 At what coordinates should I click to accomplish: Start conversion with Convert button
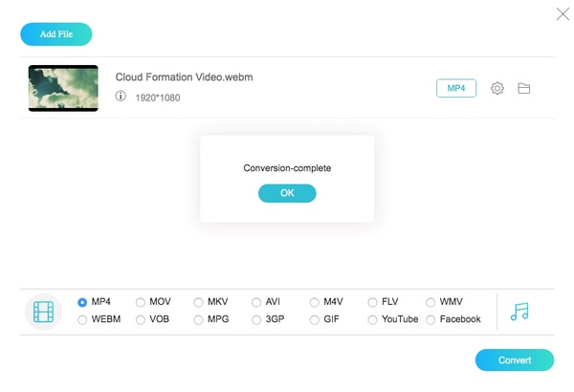point(515,360)
